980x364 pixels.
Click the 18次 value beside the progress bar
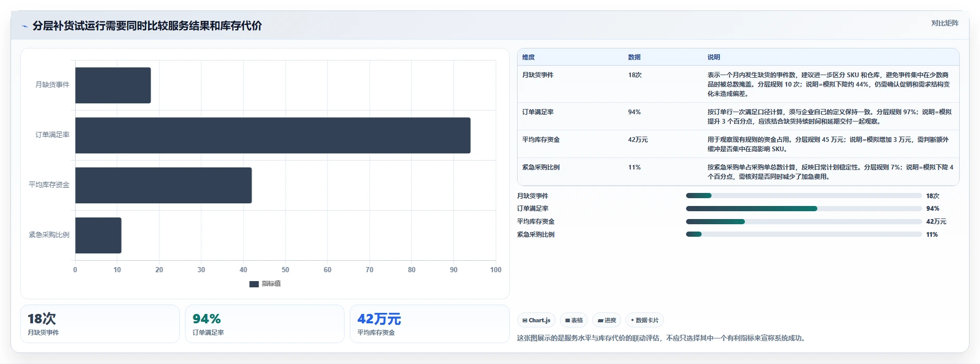click(x=933, y=196)
